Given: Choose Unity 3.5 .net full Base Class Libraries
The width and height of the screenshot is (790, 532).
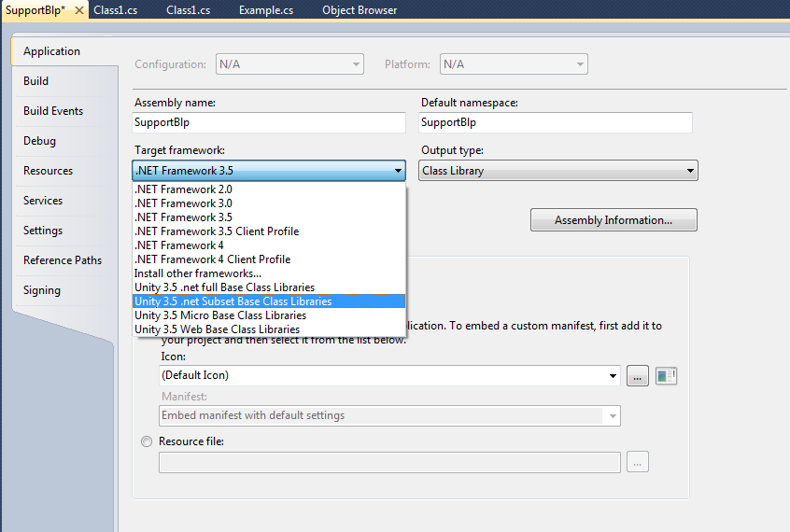Looking at the screenshot, I should click(x=224, y=287).
